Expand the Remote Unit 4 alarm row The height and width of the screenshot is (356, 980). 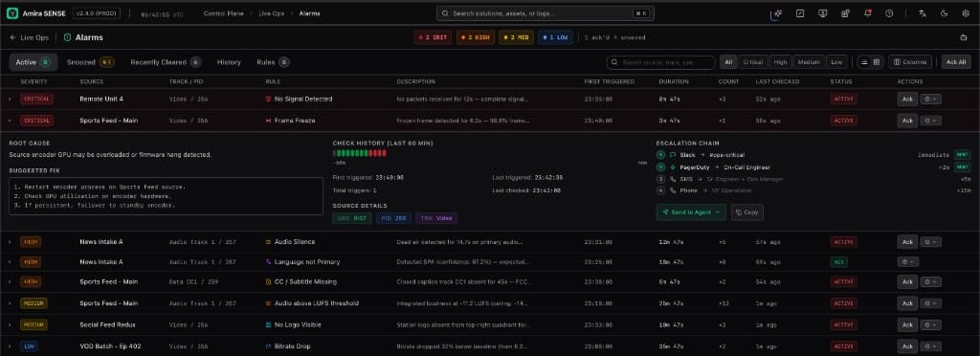coord(10,99)
